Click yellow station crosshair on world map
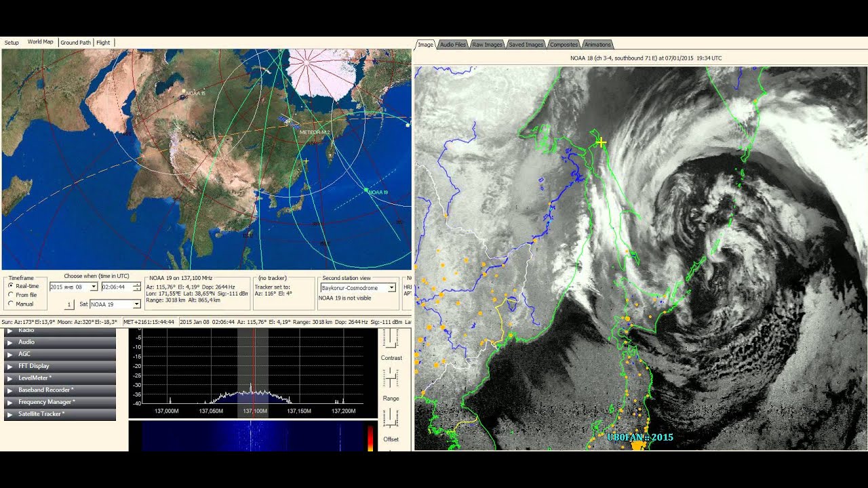The image size is (868, 488). (307, 161)
